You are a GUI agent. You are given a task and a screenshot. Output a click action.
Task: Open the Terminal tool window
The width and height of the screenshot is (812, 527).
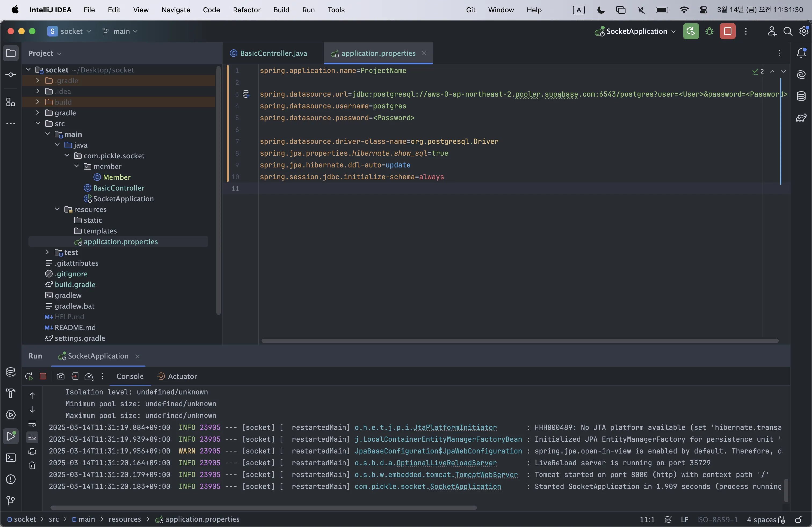(x=10, y=458)
